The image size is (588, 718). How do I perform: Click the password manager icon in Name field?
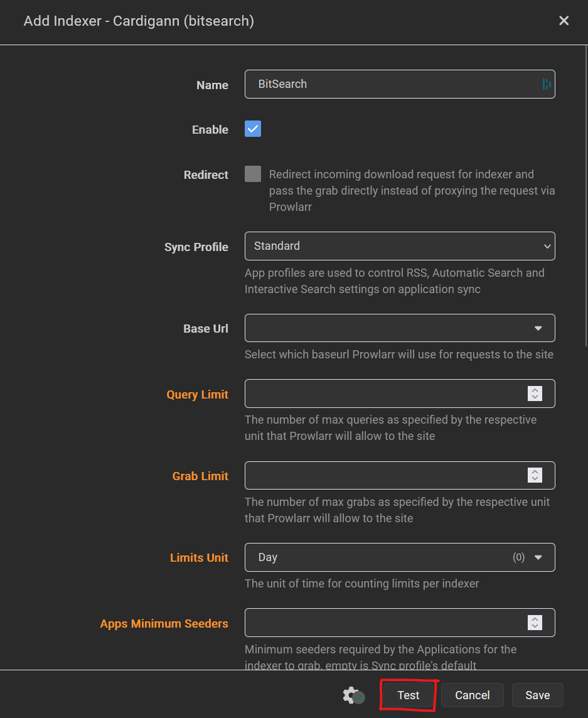pos(546,84)
